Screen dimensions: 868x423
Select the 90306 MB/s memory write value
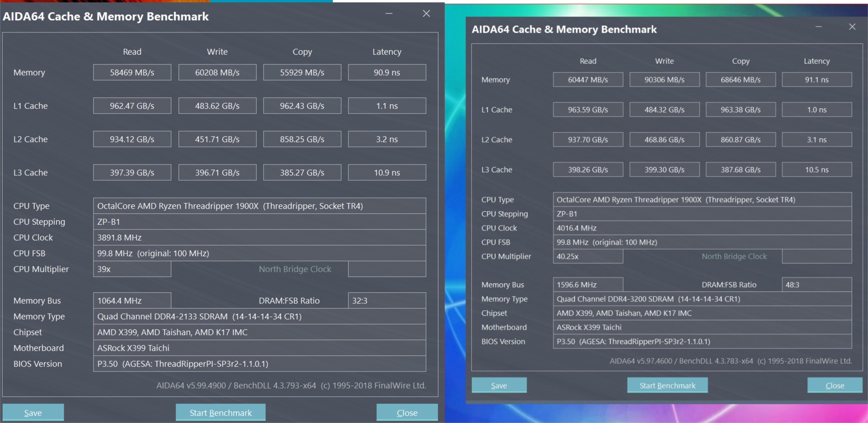(x=665, y=79)
